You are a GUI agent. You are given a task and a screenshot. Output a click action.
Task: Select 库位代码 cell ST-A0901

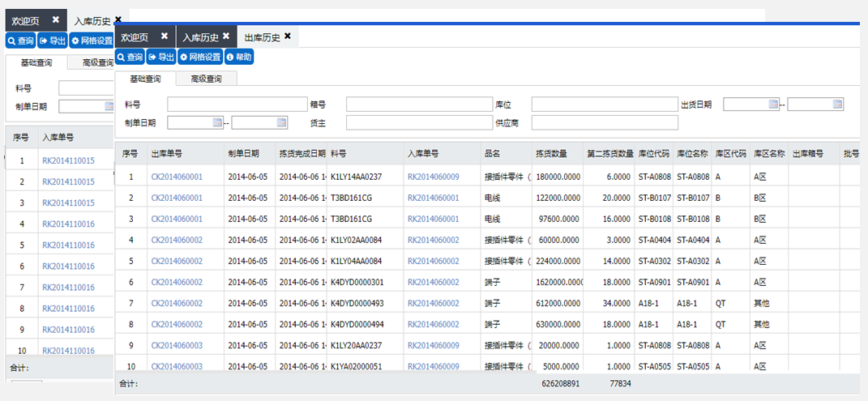click(654, 282)
